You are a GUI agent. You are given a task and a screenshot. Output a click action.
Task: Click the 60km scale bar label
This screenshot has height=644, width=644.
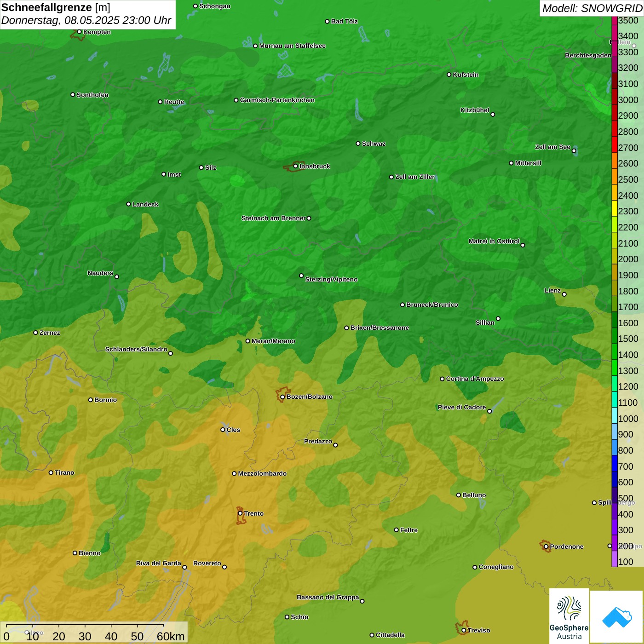[171, 637]
